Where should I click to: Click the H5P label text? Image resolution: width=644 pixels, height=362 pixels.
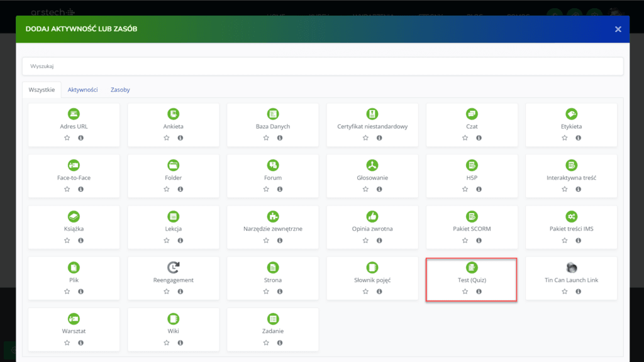[472, 178]
